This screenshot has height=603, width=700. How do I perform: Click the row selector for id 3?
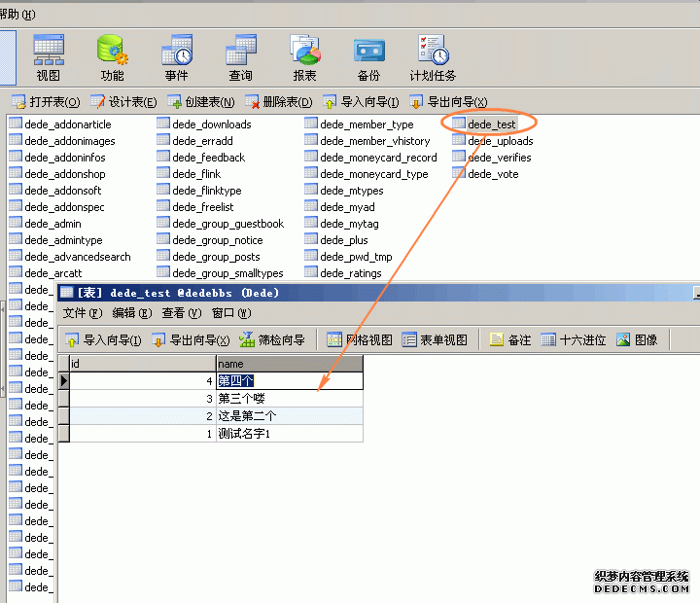click(64, 399)
